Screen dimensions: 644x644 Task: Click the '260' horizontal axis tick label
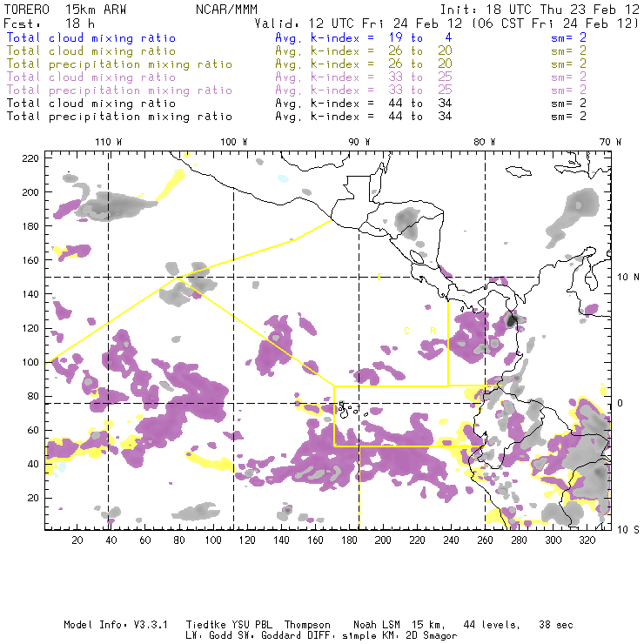485,540
